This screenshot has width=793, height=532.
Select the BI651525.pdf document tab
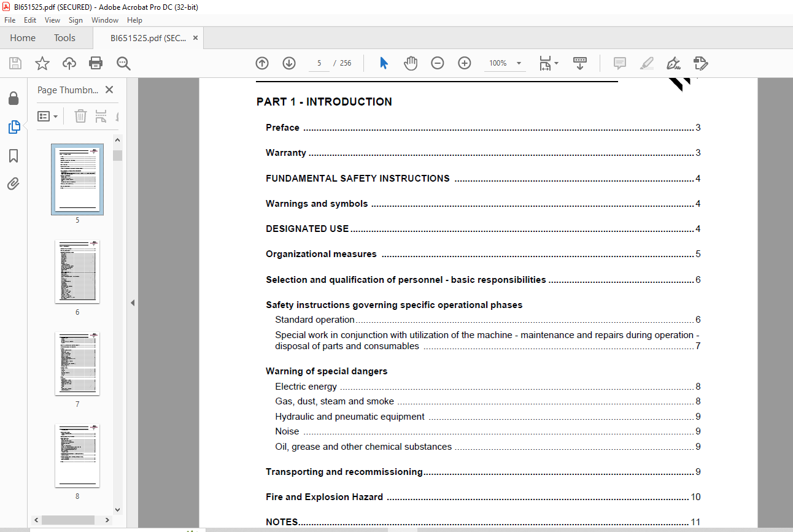[x=148, y=38]
